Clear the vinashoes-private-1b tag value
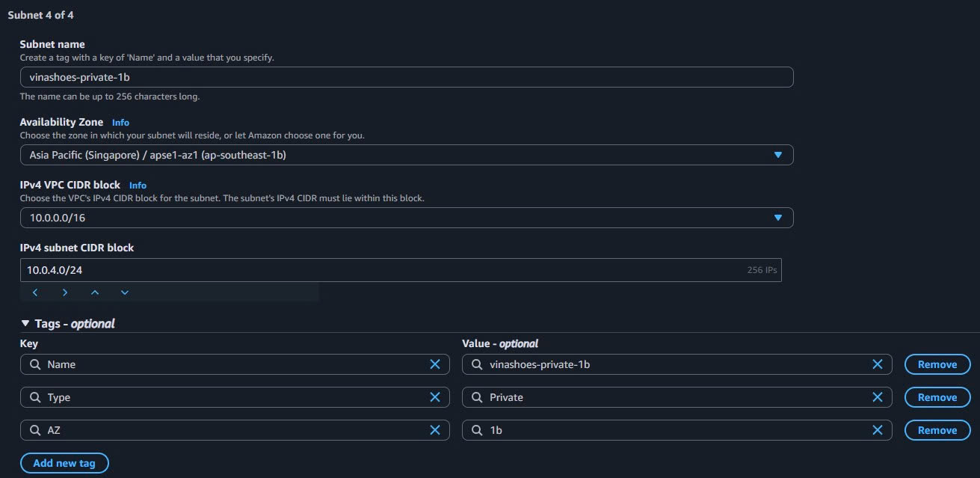This screenshot has height=478, width=980. coord(878,364)
